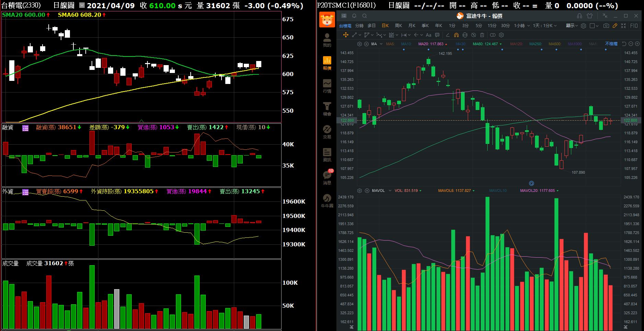Hide drawings with the eye-slash icon
Screen dimensions: 644x331
click(474, 35)
